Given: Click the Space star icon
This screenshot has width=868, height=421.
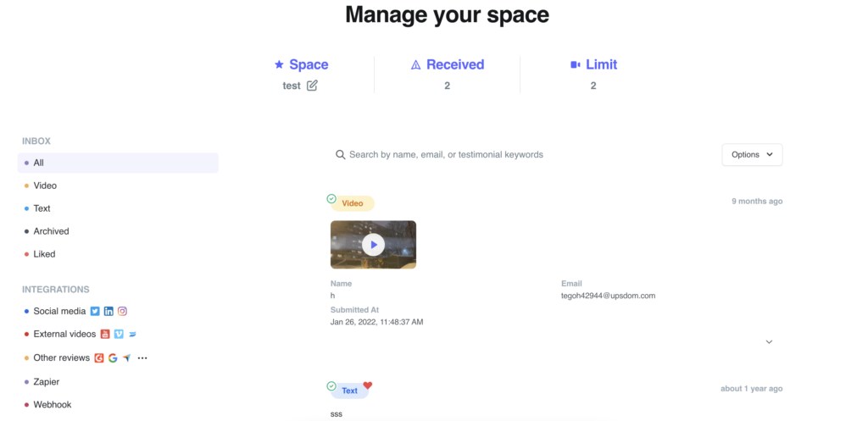Looking at the screenshot, I should point(279,64).
